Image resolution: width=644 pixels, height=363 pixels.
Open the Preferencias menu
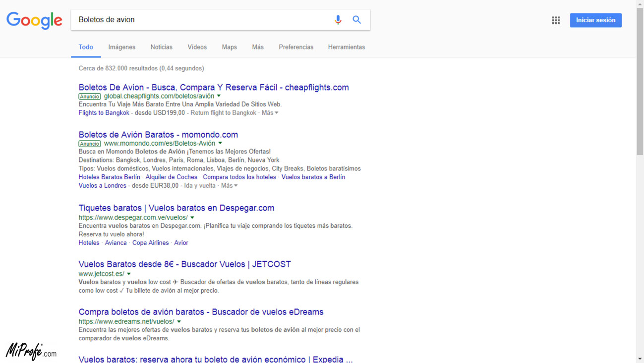click(296, 47)
